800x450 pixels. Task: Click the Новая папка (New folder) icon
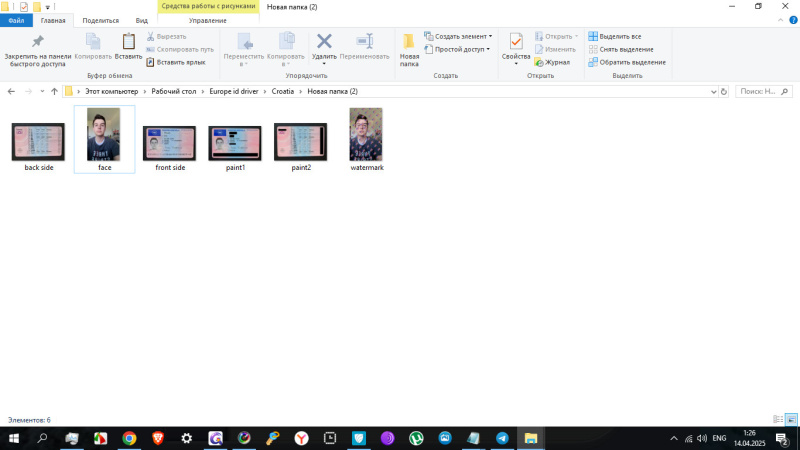(409, 42)
